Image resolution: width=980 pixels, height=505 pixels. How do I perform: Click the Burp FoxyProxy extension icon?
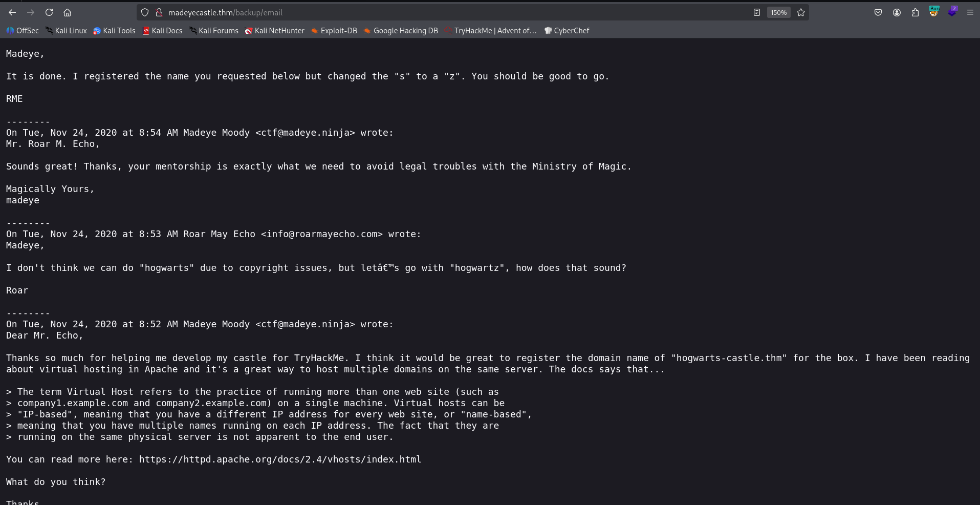[x=934, y=12]
